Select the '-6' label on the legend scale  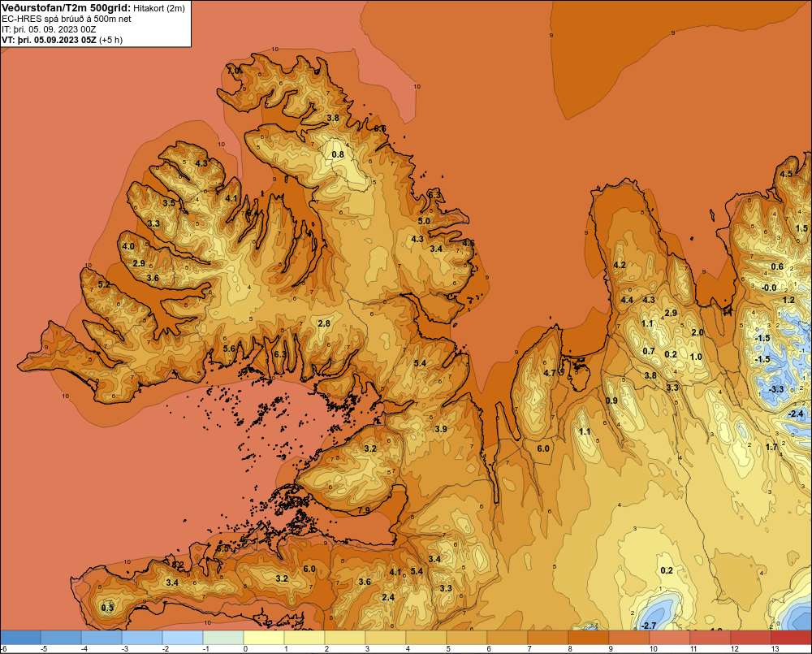(x=4, y=649)
